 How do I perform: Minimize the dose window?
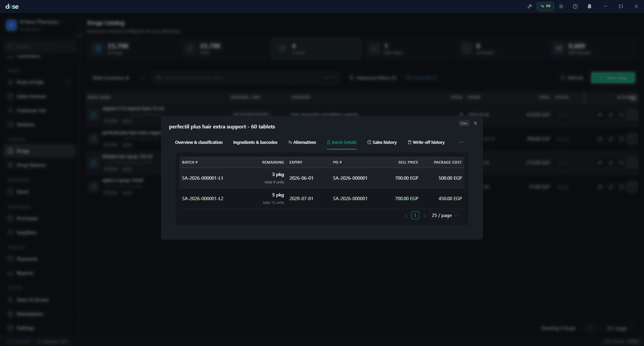pos(605,6)
